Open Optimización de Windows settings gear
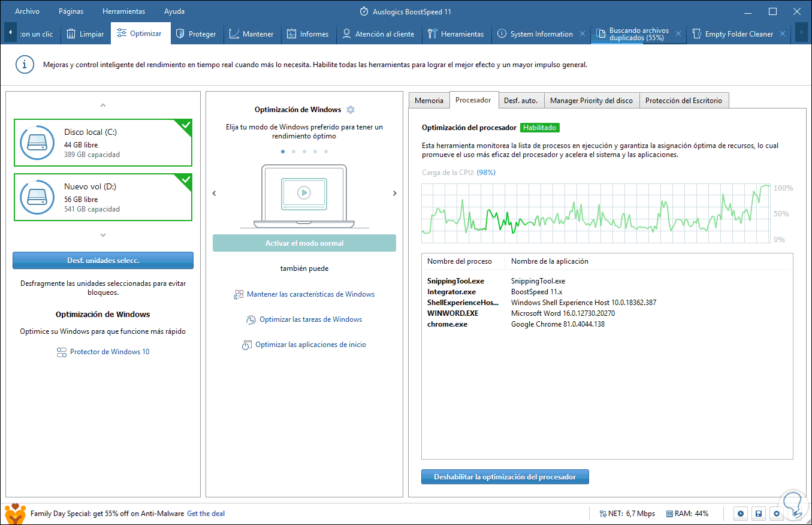This screenshot has width=812, height=525. [x=351, y=110]
